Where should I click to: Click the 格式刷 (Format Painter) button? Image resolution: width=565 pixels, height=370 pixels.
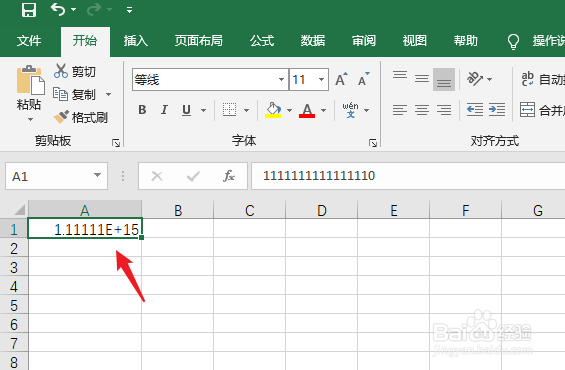[x=80, y=117]
